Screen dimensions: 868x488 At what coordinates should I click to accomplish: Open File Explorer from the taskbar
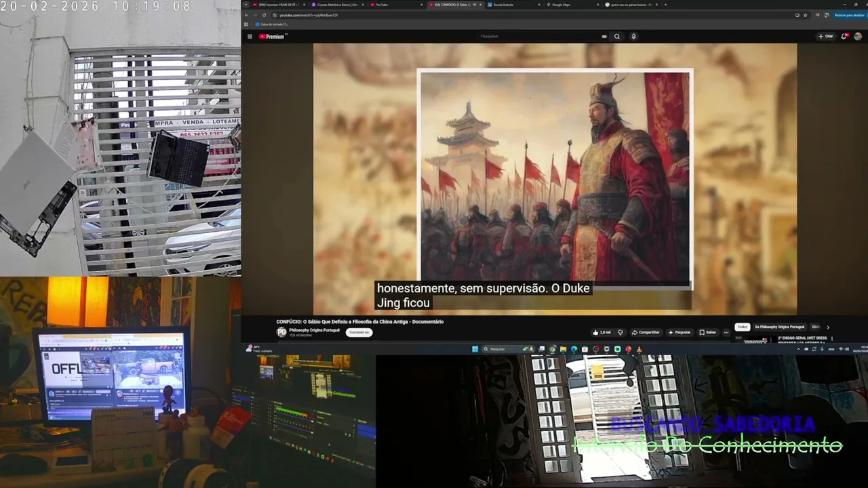563,349
